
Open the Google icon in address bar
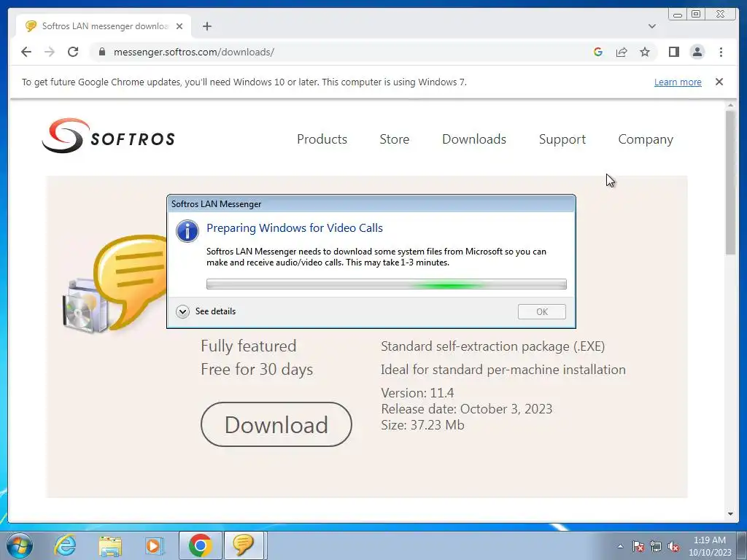point(598,52)
